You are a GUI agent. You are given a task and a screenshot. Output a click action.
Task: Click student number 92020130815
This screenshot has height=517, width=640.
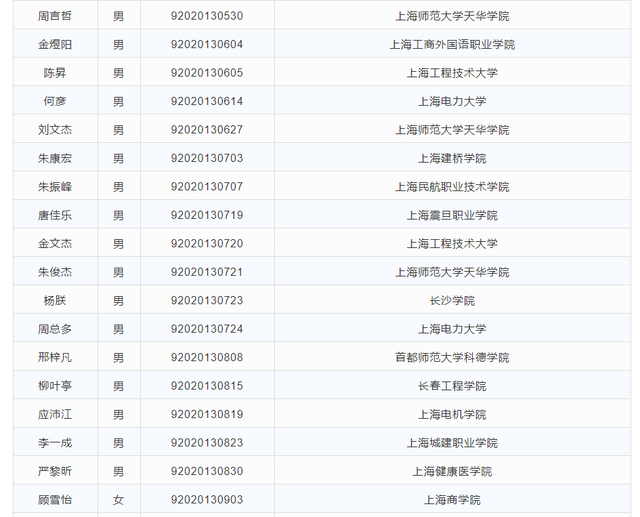pos(207,386)
